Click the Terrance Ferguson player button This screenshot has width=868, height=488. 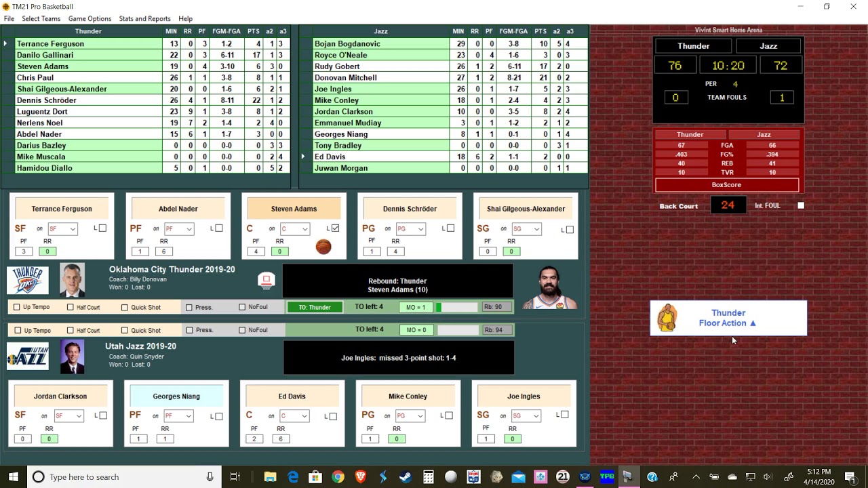coord(62,209)
